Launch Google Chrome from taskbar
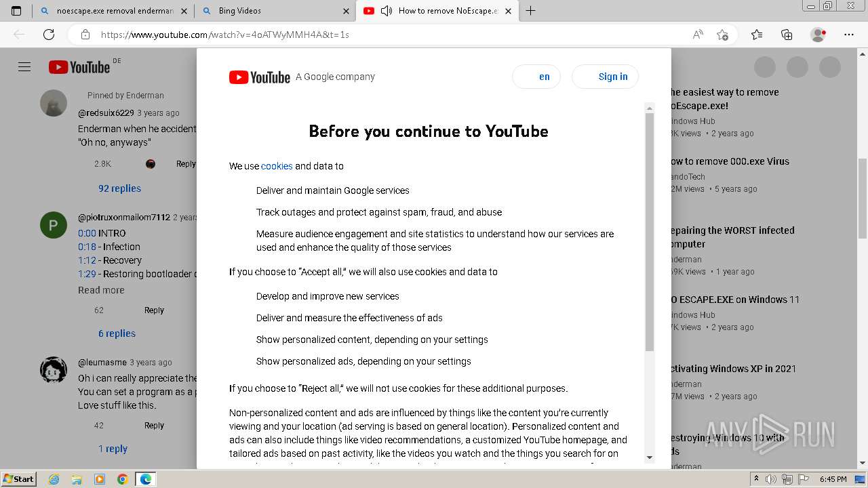 click(x=123, y=479)
